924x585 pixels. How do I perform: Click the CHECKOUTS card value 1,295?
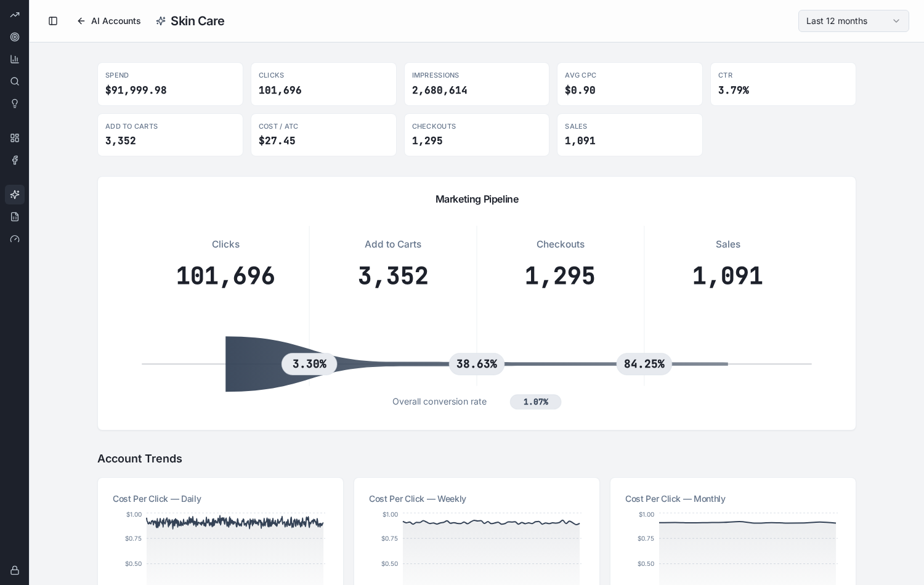coord(428,141)
